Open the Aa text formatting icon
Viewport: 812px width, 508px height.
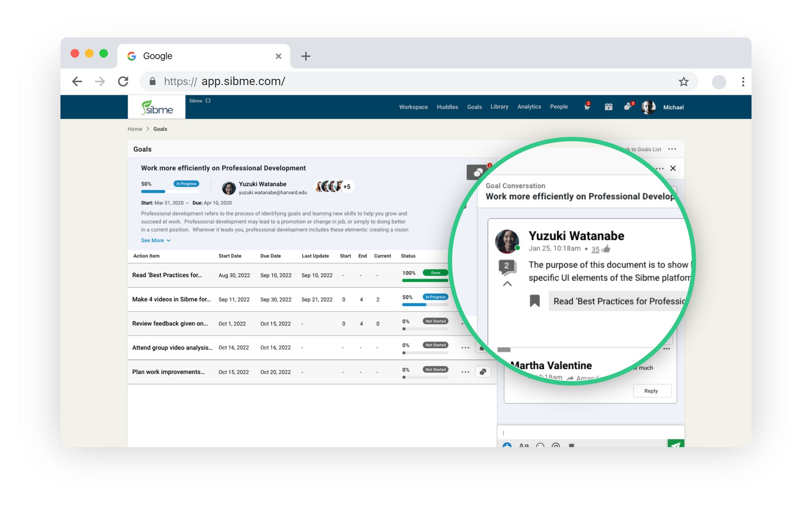[524, 445]
